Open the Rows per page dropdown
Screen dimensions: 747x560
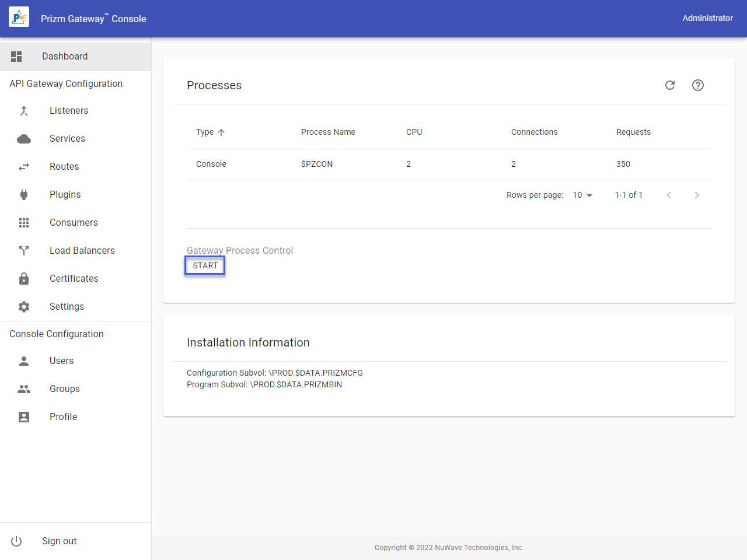582,195
